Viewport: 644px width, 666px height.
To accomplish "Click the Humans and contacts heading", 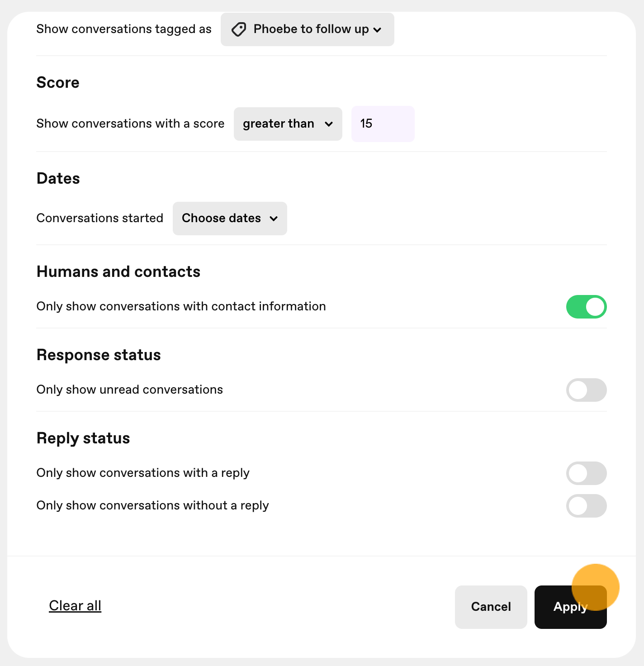I will [118, 271].
